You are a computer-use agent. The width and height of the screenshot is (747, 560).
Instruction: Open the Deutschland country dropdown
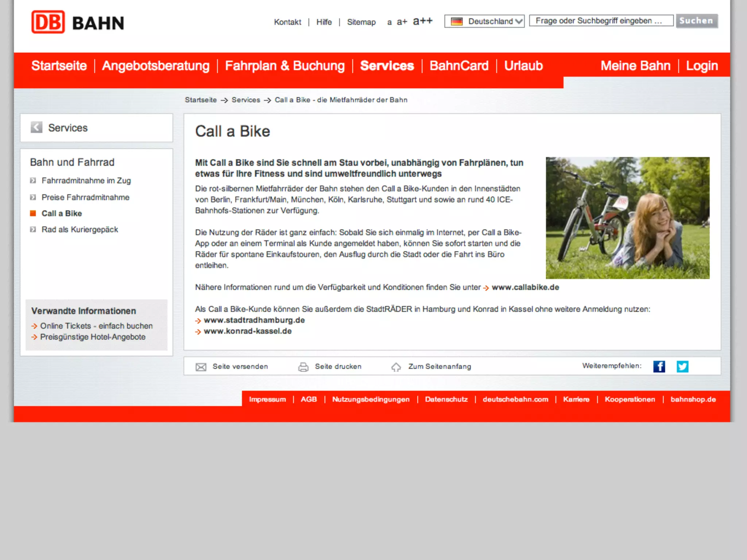click(x=484, y=21)
